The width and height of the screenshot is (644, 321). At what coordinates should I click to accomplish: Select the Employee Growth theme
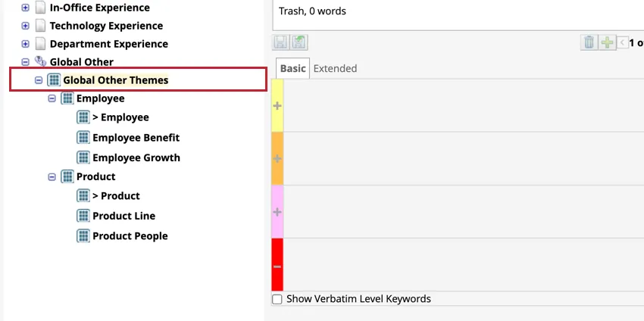point(136,157)
